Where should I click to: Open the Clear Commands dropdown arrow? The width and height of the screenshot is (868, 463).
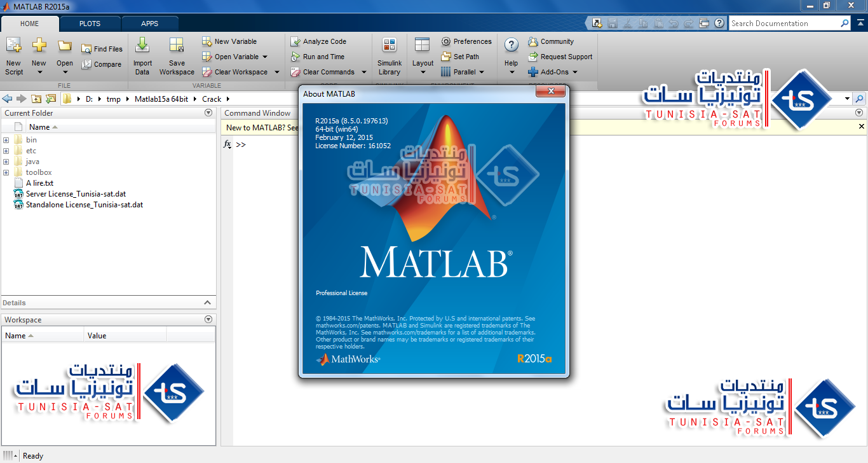[x=364, y=72]
